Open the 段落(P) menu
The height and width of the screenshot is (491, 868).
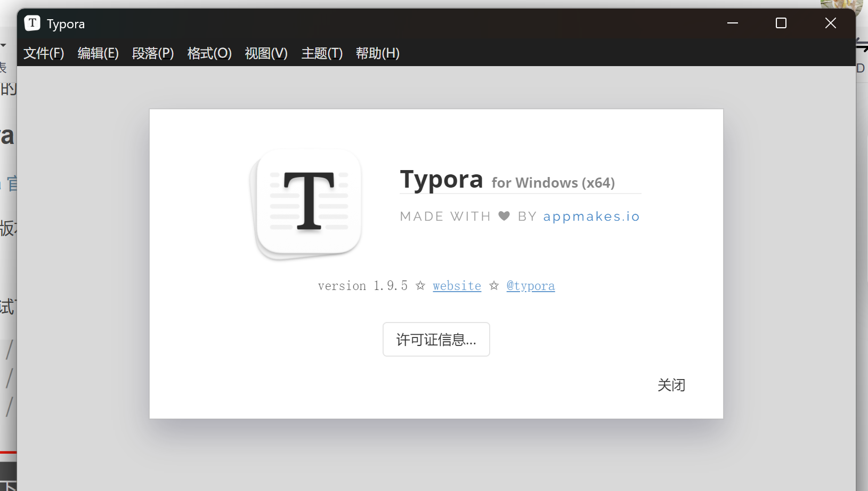coord(153,53)
